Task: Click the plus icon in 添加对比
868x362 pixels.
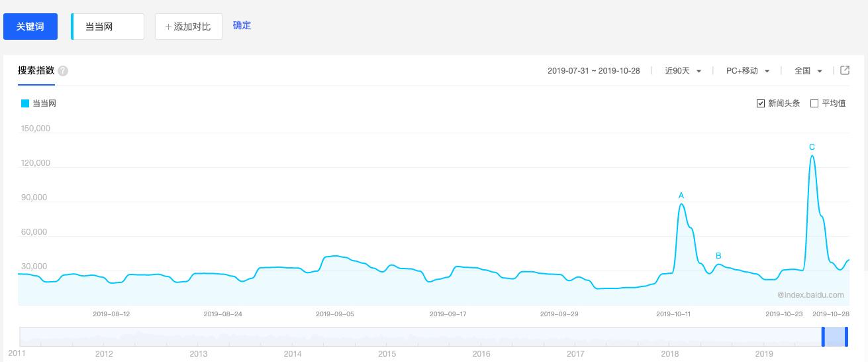Action: point(168,27)
